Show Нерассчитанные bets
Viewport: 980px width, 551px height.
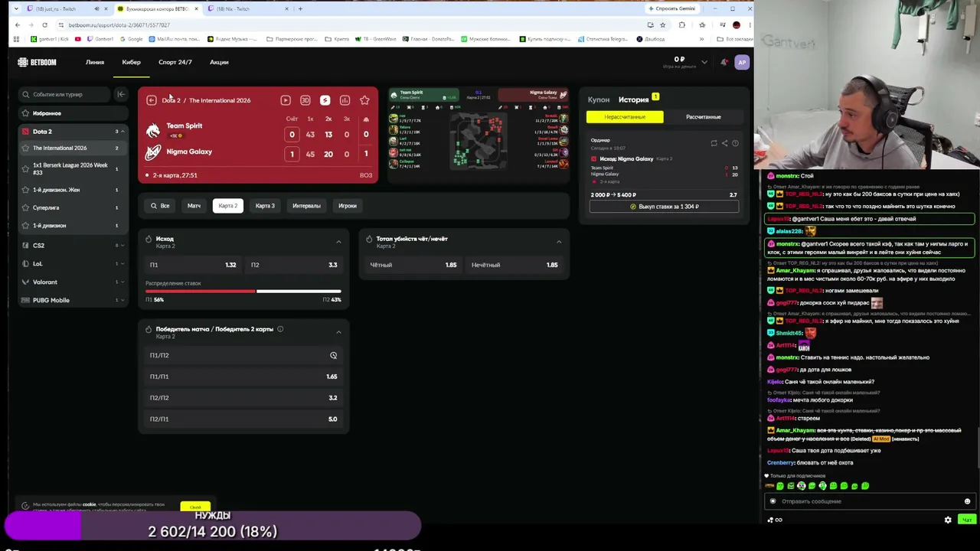(x=625, y=117)
